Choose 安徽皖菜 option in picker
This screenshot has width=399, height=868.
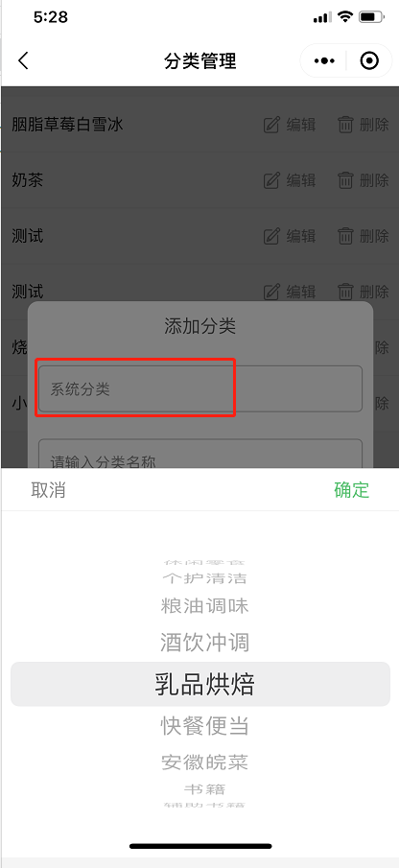tap(204, 762)
